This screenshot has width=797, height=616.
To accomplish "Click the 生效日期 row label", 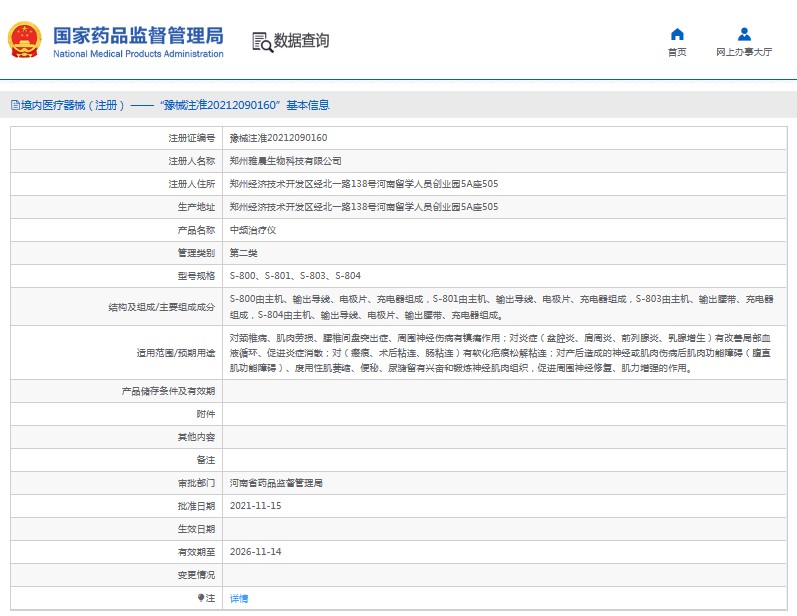I will click(x=196, y=529).
